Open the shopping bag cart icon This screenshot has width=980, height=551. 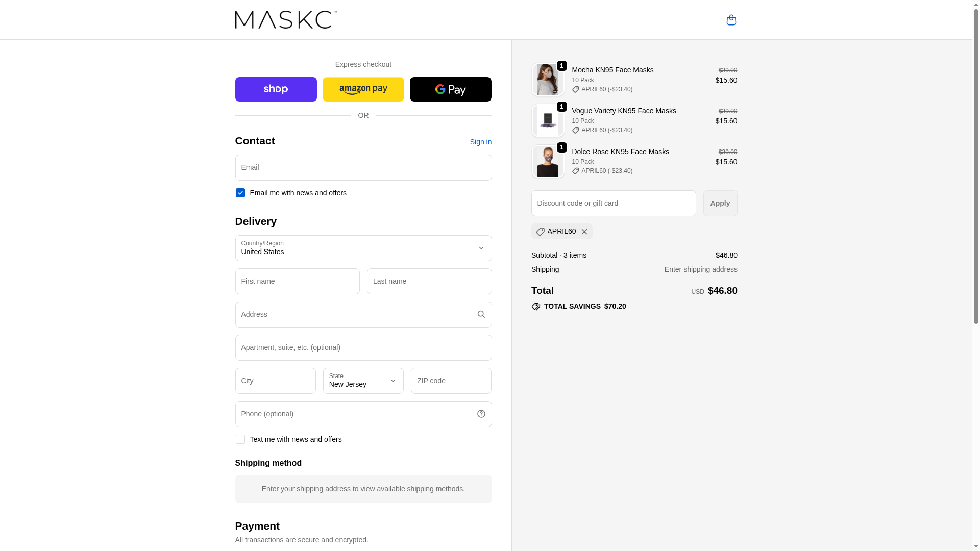point(731,20)
